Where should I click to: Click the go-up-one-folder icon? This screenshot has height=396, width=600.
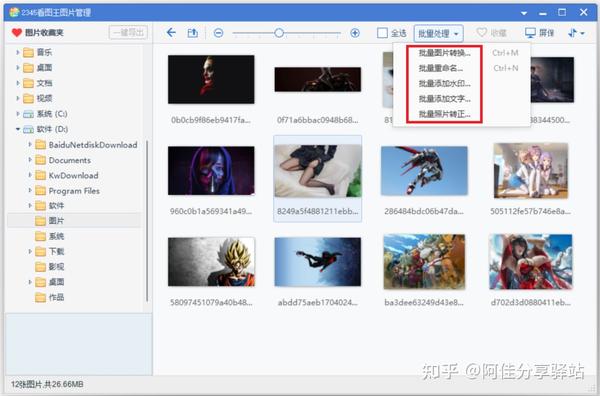(192, 33)
